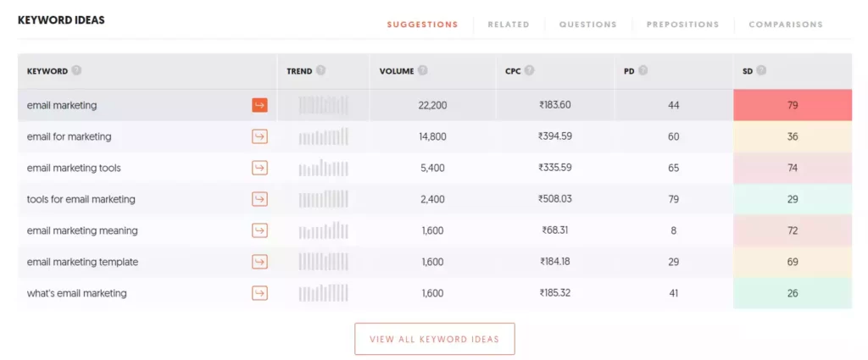Show help icon next to SD header
Viewport: 868px width, 360px height.
click(761, 71)
